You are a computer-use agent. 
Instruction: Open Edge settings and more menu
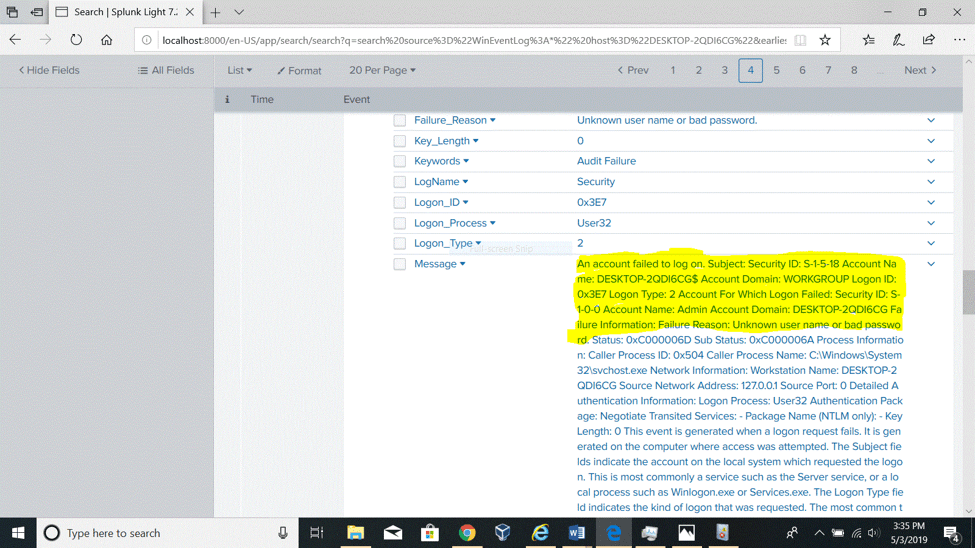(x=959, y=40)
